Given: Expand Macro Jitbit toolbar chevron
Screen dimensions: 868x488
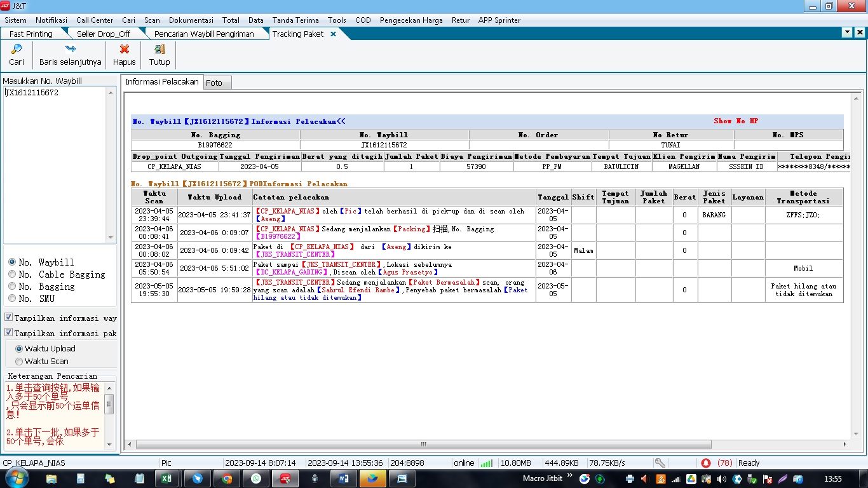Looking at the screenshot, I should [x=569, y=475].
